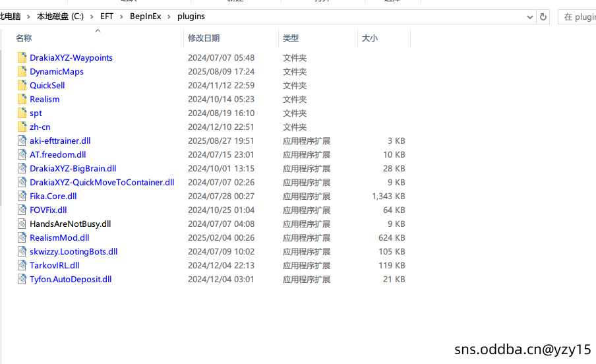Select Fika.Core.dll file name

53,197
